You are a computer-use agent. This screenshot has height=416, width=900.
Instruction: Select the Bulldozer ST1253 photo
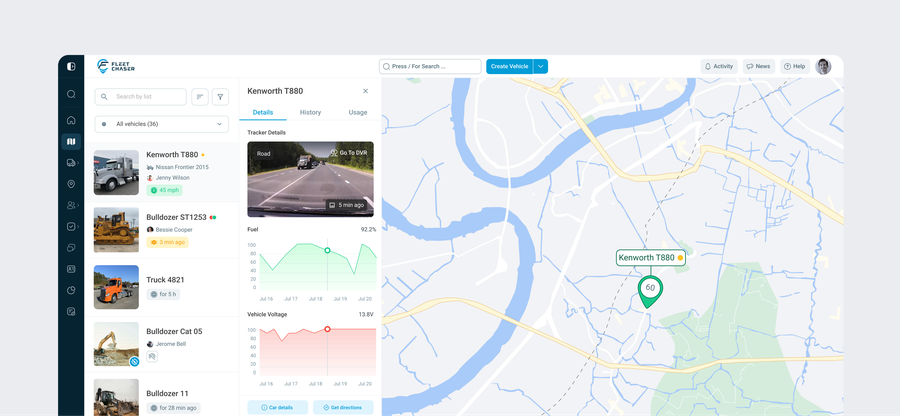(117, 230)
